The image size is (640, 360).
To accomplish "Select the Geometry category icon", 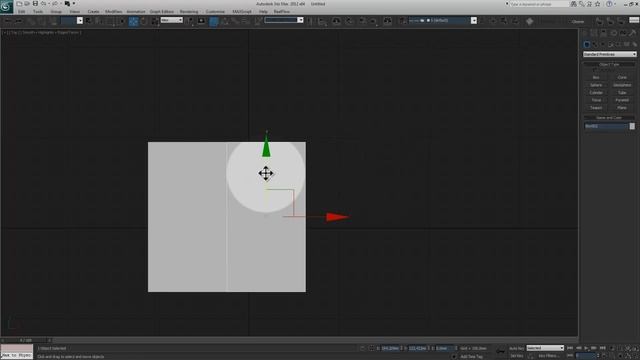I will (587, 44).
